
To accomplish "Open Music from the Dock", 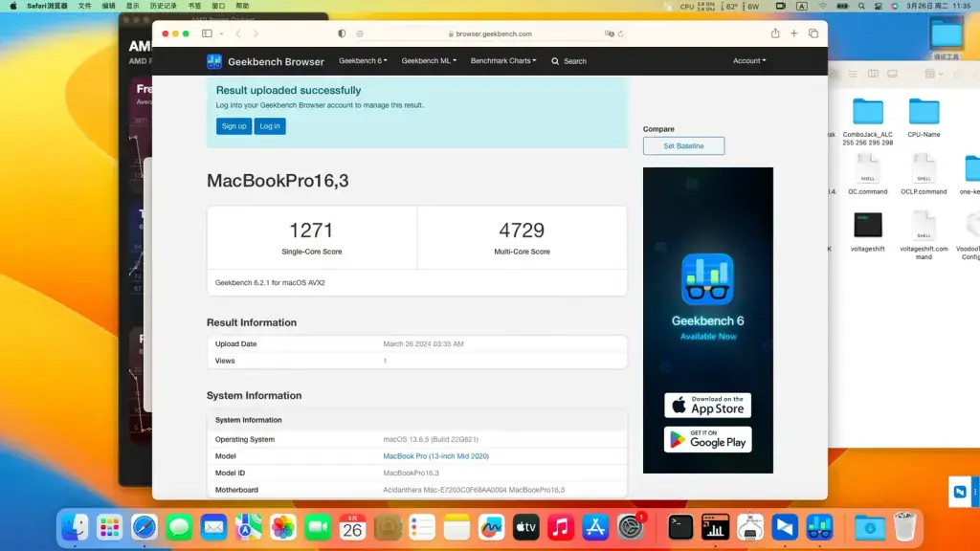I will tap(561, 527).
